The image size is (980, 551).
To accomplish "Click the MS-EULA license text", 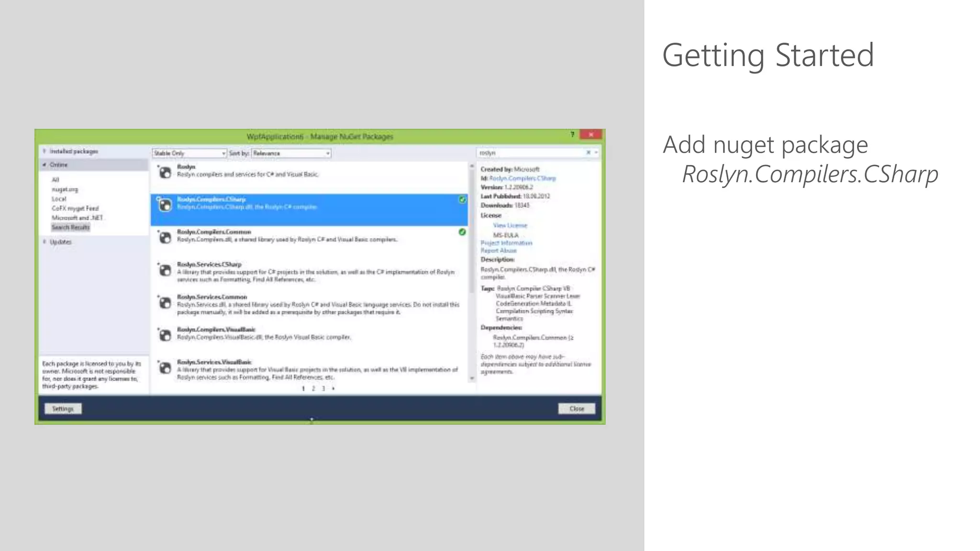I will [506, 235].
